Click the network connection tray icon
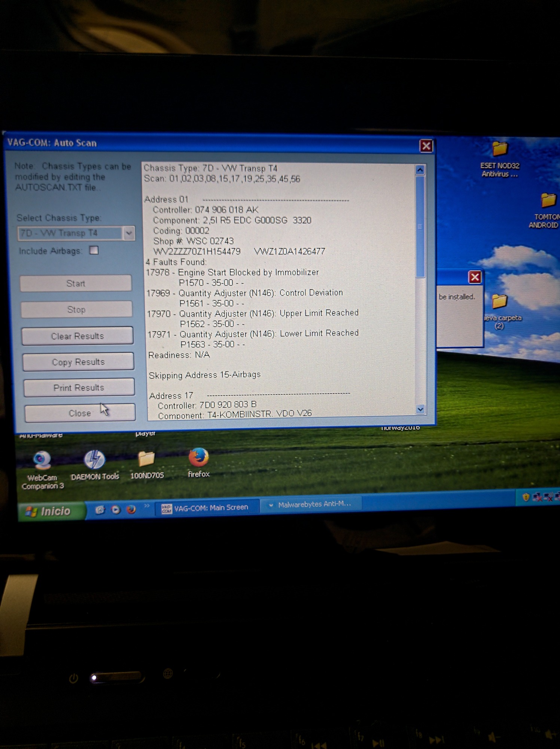 pyautogui.click(x=537, y=497)
